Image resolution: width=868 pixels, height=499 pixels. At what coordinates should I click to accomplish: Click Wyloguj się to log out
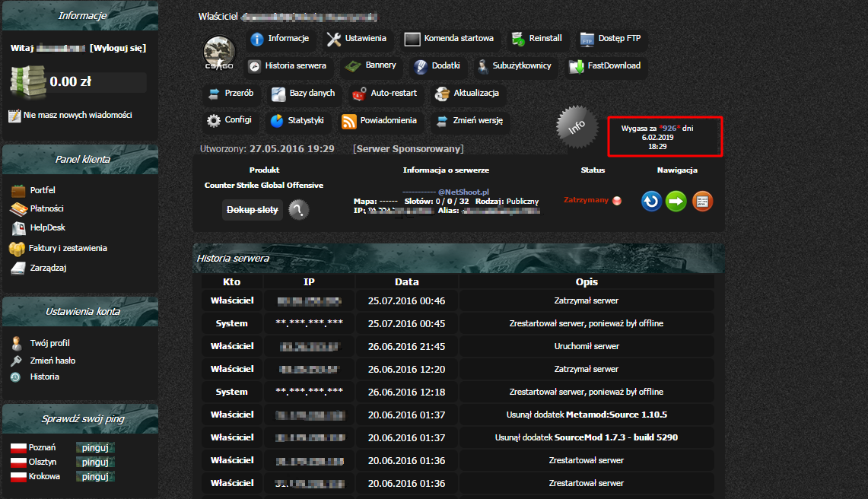[118, 48]
